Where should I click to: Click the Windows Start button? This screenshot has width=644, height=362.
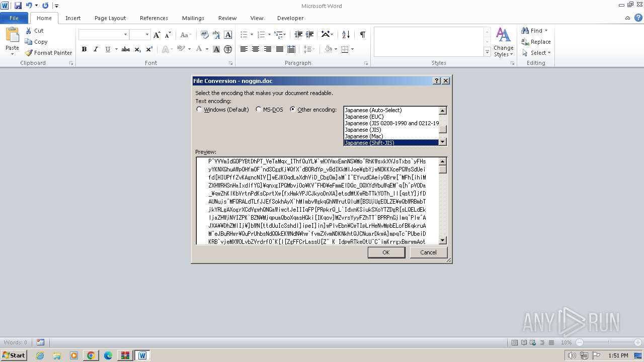tap(14, 355)
